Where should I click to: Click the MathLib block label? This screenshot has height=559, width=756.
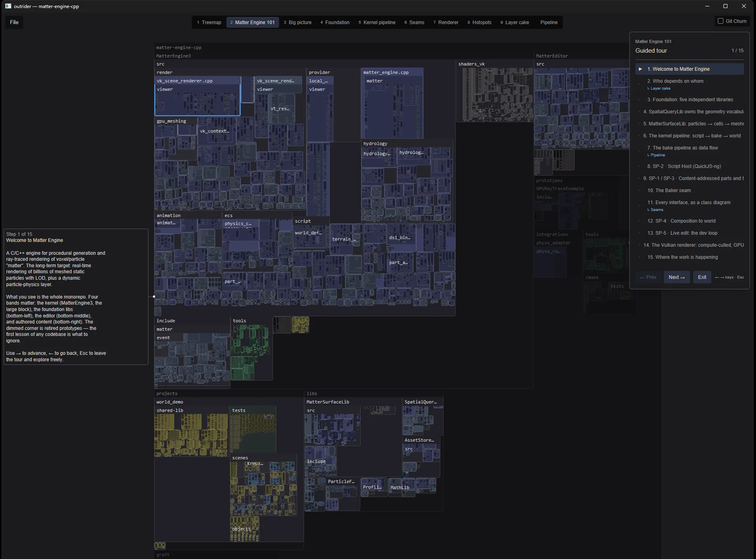pos(400,487)
